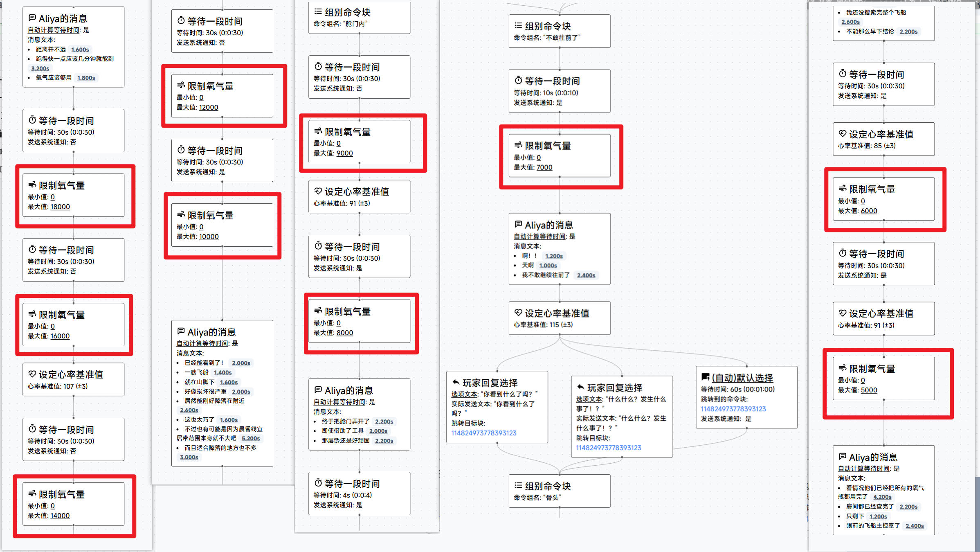Click the list icon on the "骨头" command group

[518, 485]
